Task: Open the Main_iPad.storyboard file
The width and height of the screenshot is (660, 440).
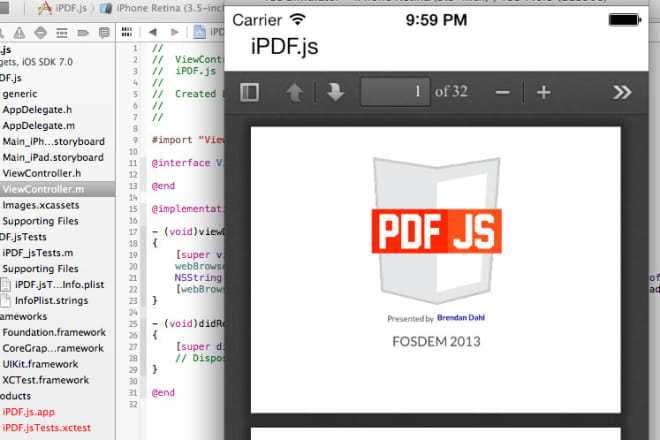Action: pos(53,157)
